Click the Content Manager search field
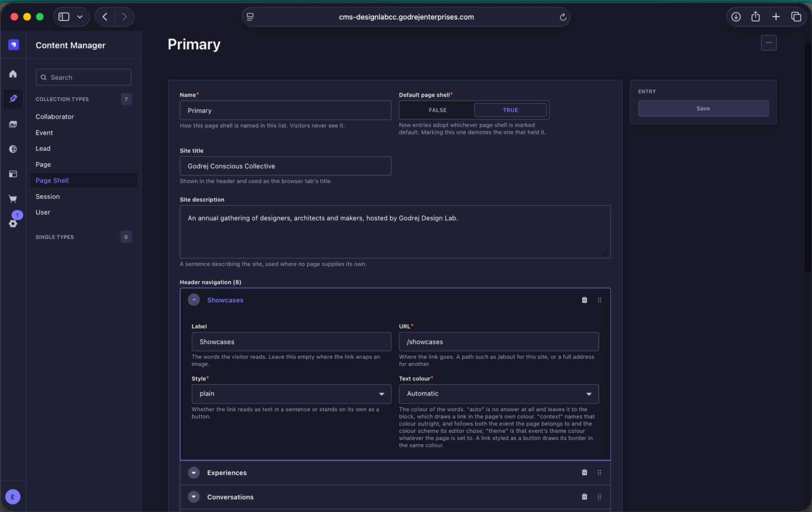812x512 pixels. point(83,77)
